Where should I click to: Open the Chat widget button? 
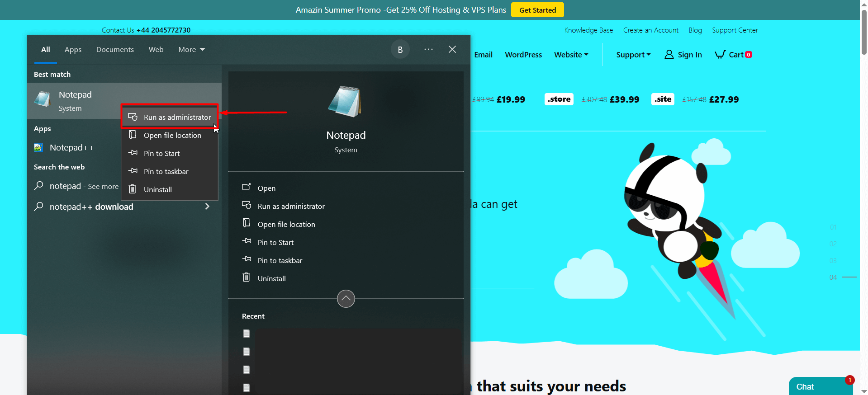pos(821,386)
